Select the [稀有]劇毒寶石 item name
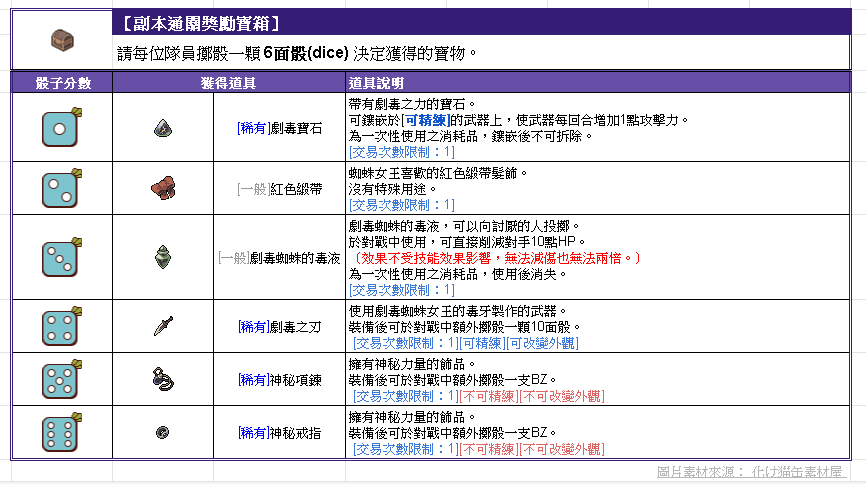866x484 pixels. 279,128
